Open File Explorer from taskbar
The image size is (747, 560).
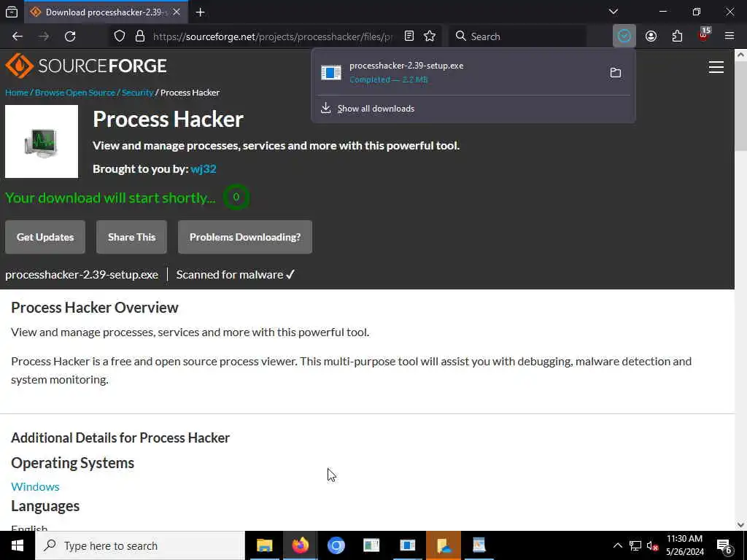264,545
